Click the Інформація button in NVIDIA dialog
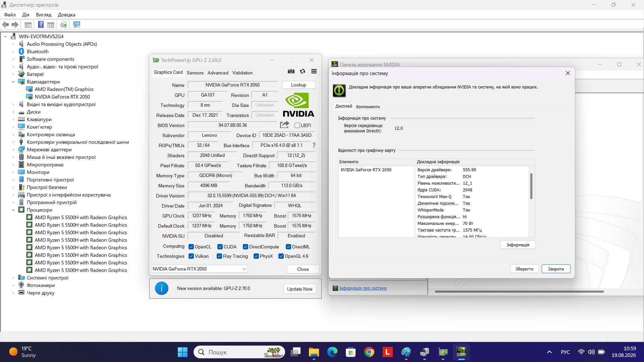The width and height of the screenshot is (644, 362). point(518,245)
